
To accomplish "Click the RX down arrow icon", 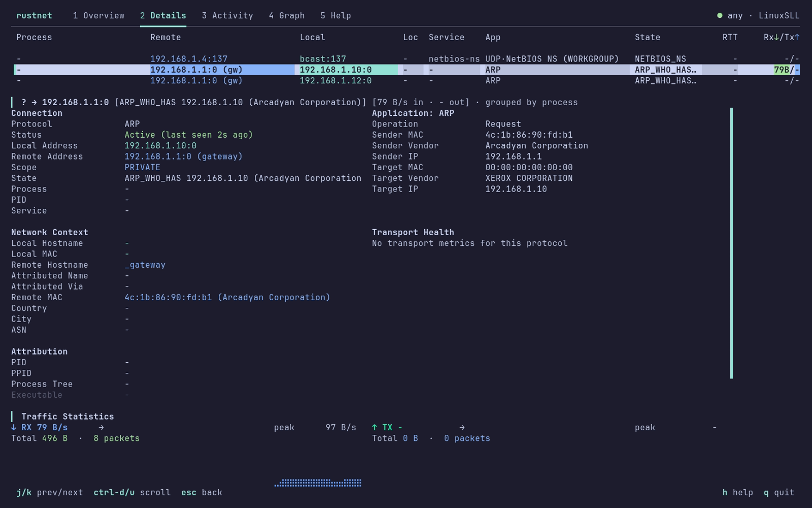I will coord(14,427).
